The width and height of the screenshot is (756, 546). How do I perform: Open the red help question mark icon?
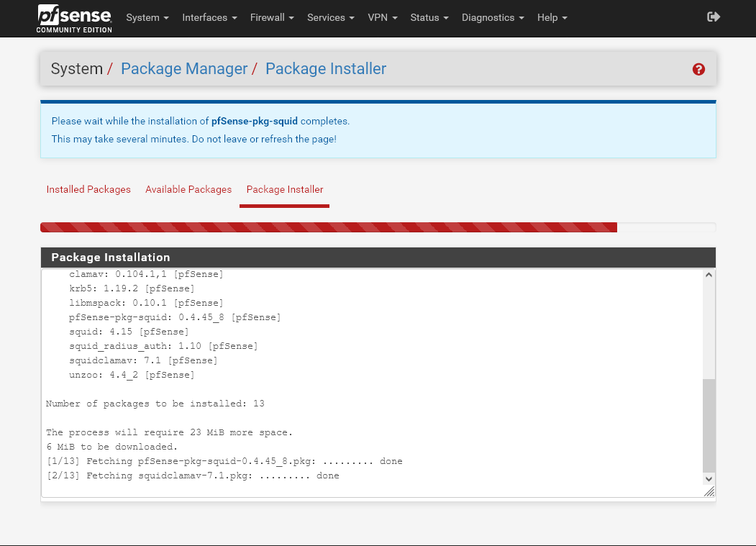pos(698,69)
